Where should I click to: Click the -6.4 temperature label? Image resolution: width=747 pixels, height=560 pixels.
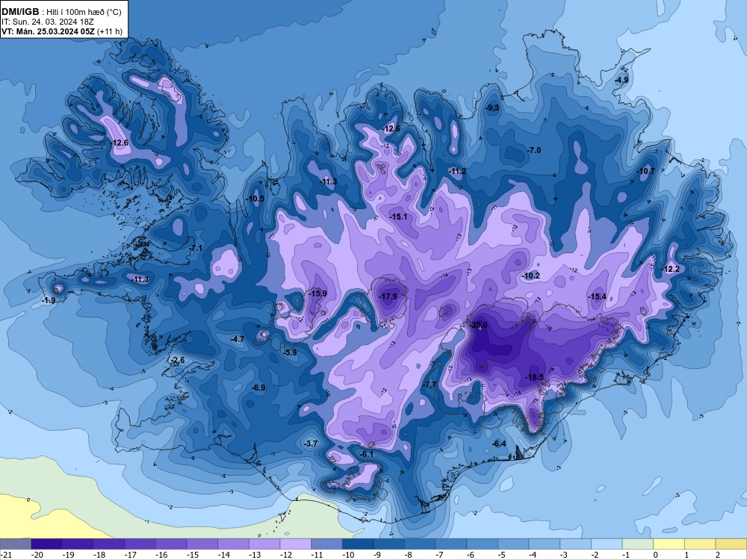(x=498, y=444)
